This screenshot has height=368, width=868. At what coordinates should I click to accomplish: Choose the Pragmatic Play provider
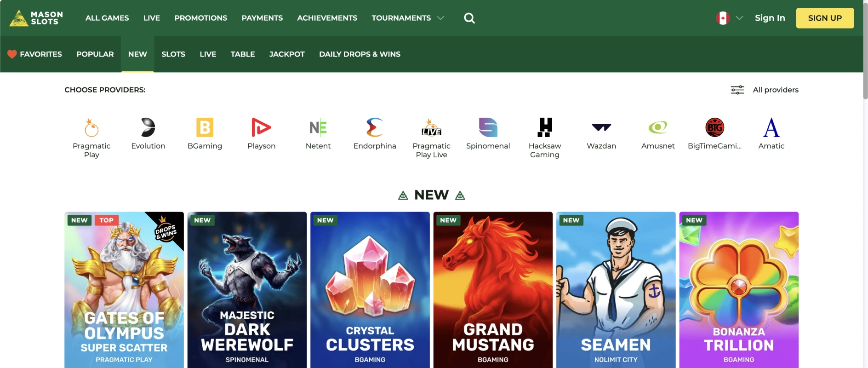(91, 138)
